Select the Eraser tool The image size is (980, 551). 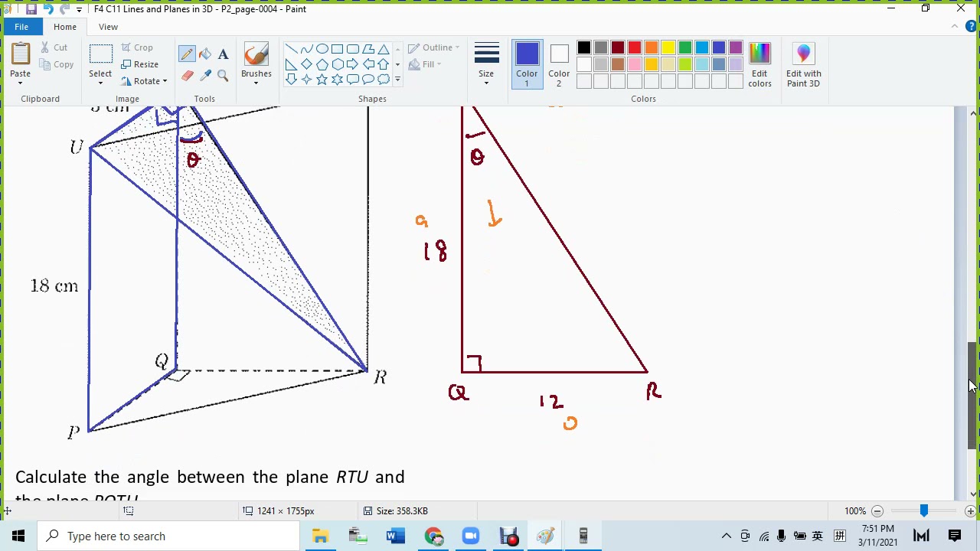187,75
